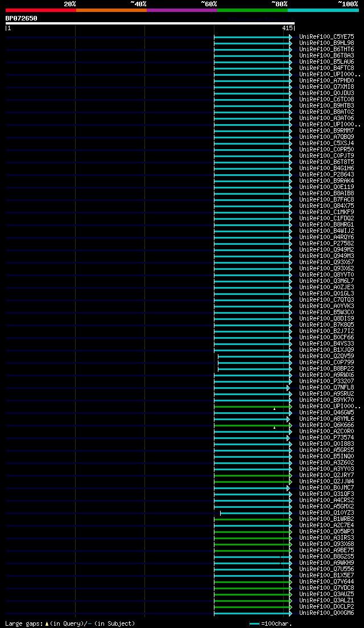
Task: Select hit label UniRef100_Q3M6L7
Action: pyautogui.click(x=326, y=281)
